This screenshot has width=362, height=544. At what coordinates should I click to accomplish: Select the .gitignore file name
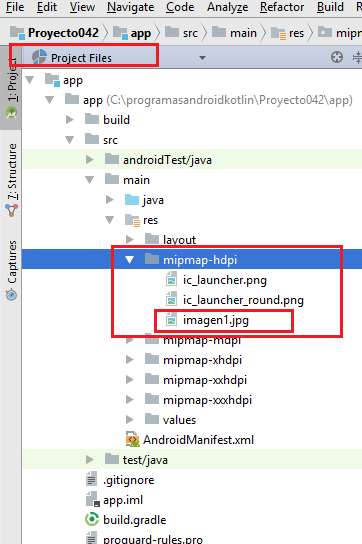pos(128,481)
